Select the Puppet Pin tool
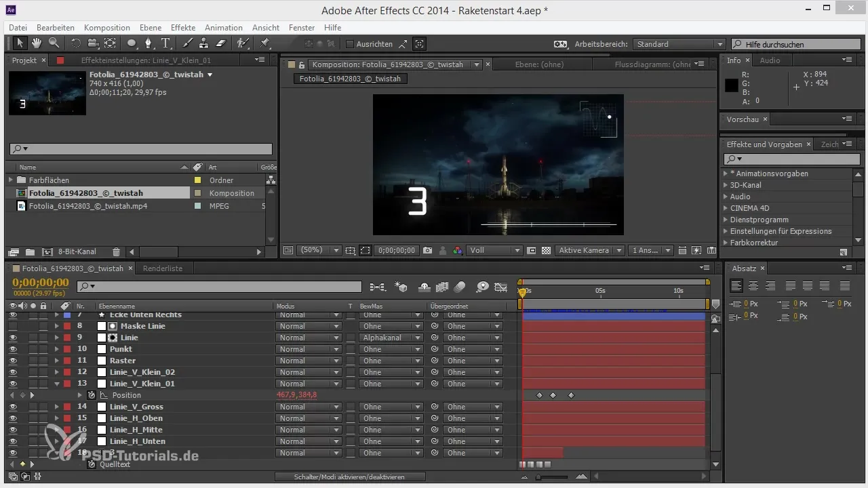Viewport: 868px width, 488px height. [x=265, y=43]
